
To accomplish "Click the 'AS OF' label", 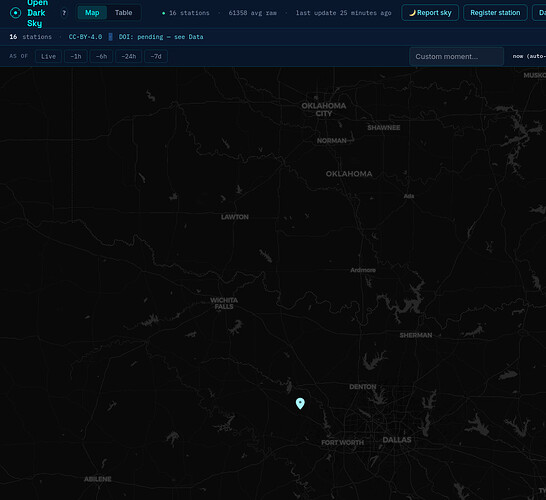I will point(18,56).
